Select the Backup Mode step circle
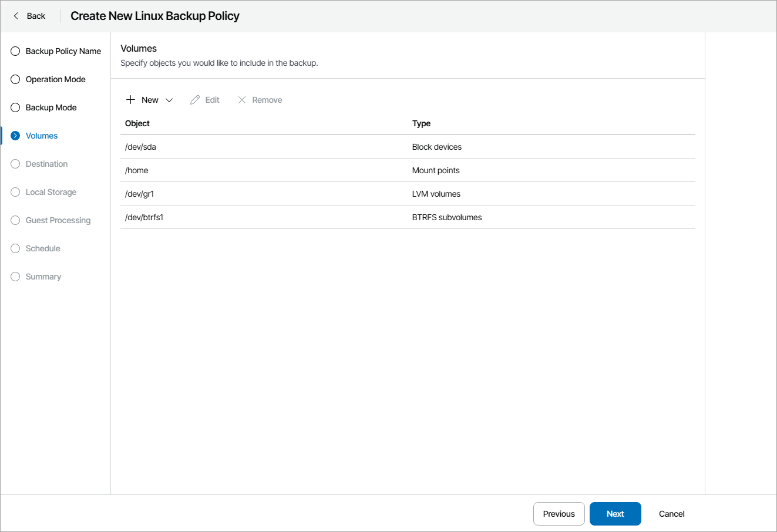Viewport: 777px width, 532px height. tap(15, 107)
